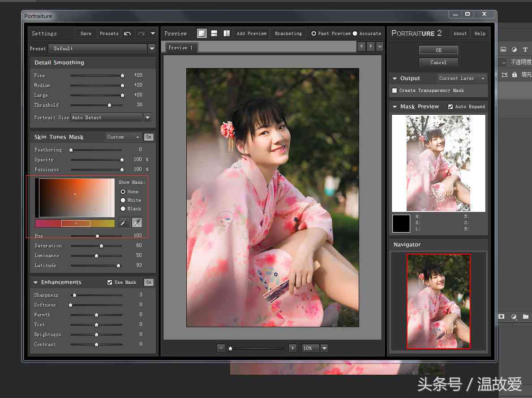This screenshot has width=532, height=398.
Task: Collapse the Enhancements section
Action: pyautogui.click(x=35, y=282)
